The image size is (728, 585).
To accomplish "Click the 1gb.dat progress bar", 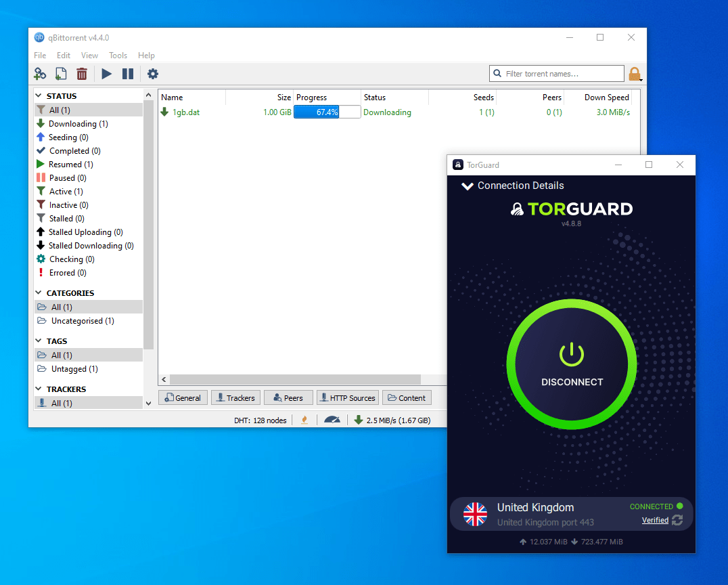I will point(327,112).
